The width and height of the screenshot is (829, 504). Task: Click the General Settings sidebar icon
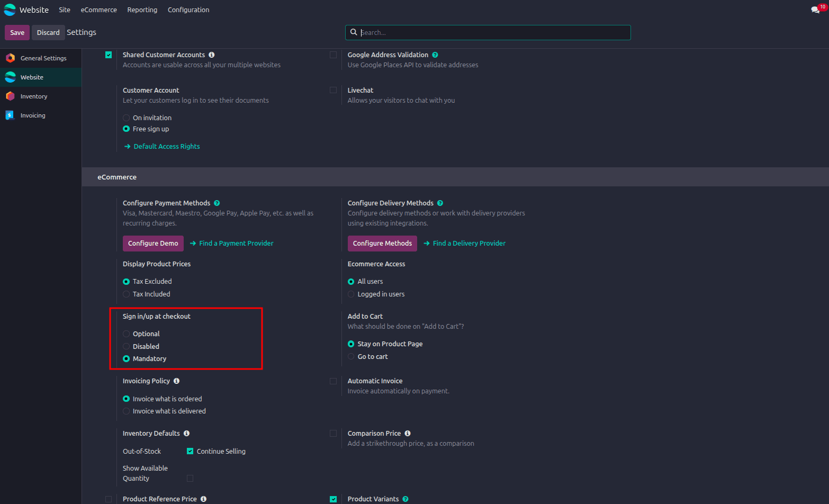pyautogui.click(x=10, y=58)
